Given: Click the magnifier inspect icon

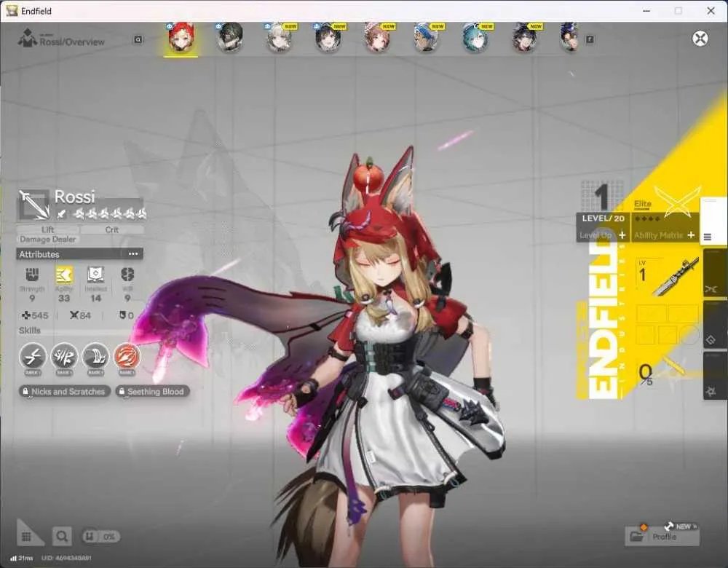Looking at the screenshot, I should 62,537.
